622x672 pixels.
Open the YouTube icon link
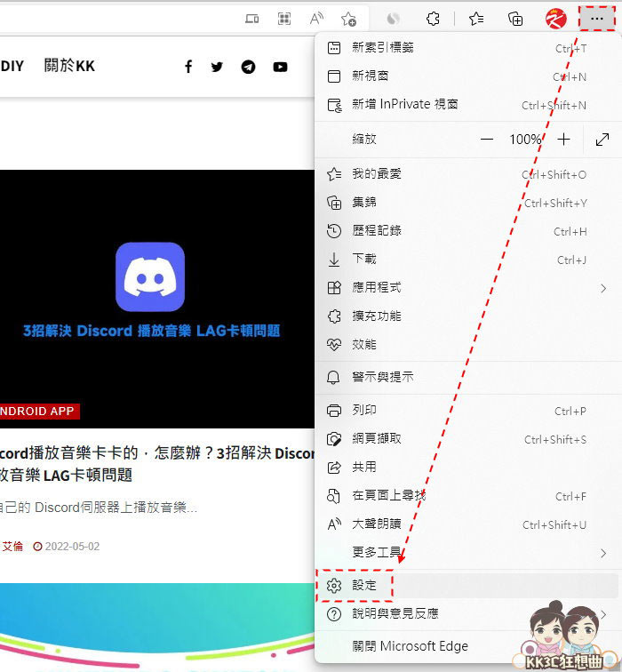coord(280,67)
